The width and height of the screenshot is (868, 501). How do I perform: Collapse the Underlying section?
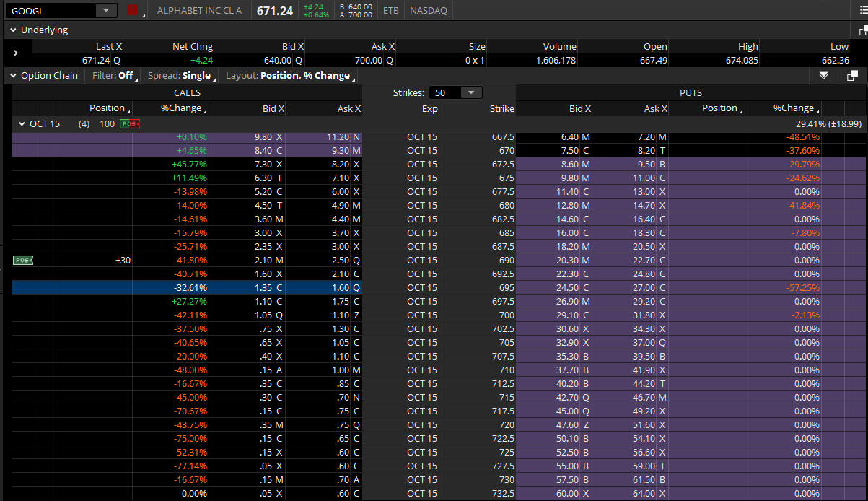12,30
